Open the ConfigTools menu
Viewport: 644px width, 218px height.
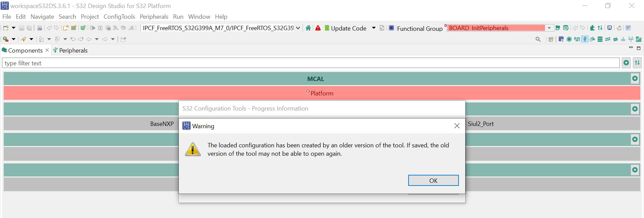(119, 16)
